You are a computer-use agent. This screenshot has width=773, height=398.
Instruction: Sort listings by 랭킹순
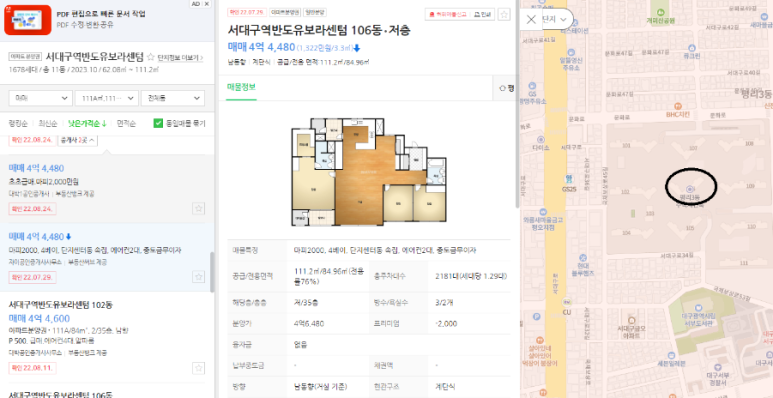(x=18, y=123)
